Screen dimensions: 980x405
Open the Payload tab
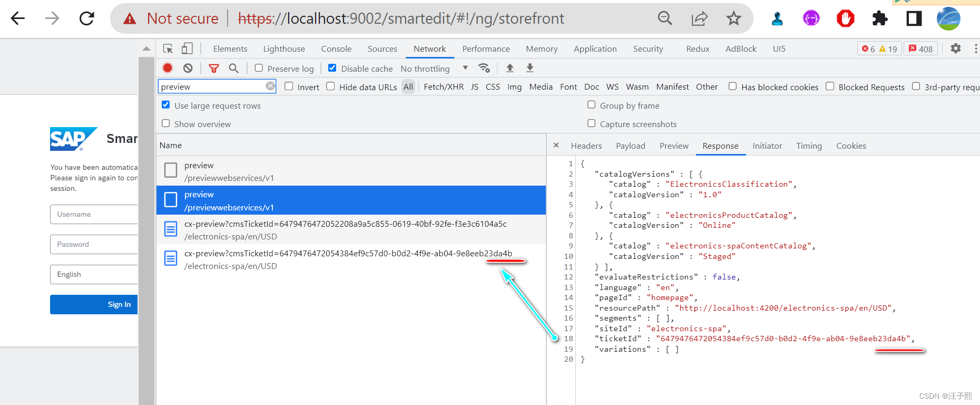pyautogui.click(x=631, y=146)
